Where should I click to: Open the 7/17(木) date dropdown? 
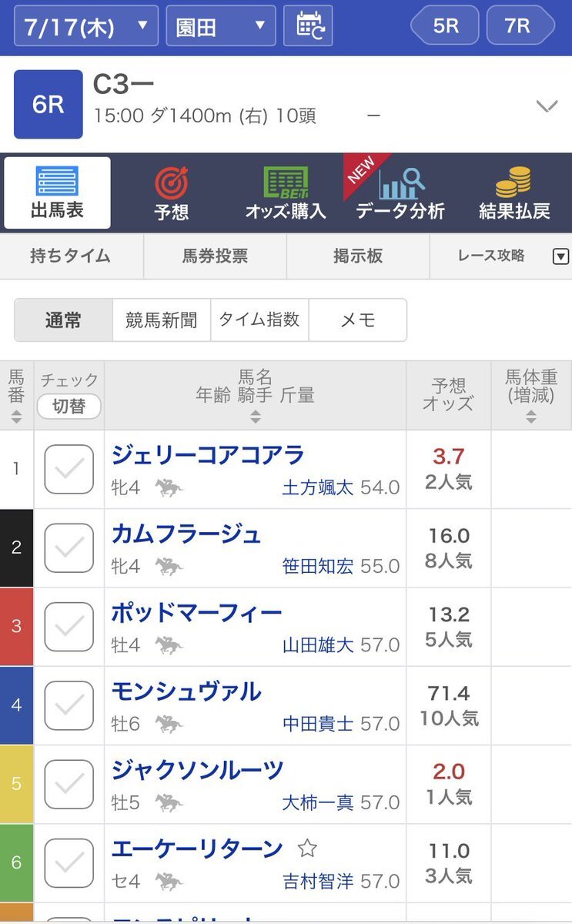[x=86, y=27]
